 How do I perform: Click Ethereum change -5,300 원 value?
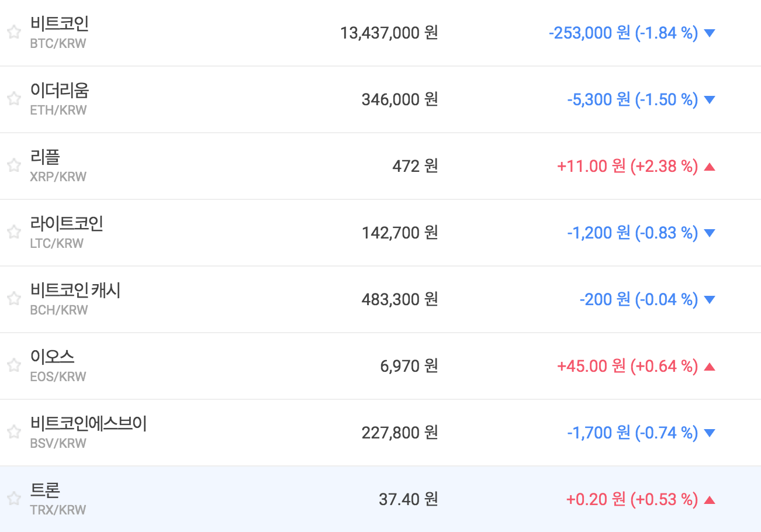(x=599, y=99)
